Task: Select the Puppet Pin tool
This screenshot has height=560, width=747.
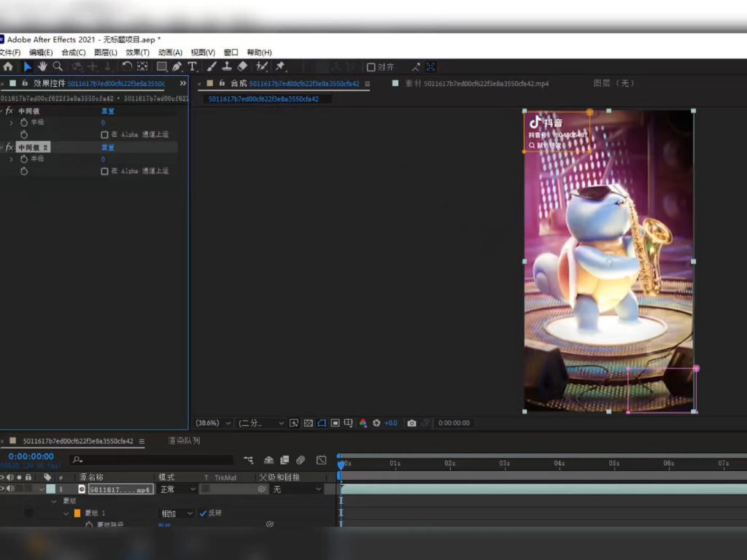Action: coord(280,66)
